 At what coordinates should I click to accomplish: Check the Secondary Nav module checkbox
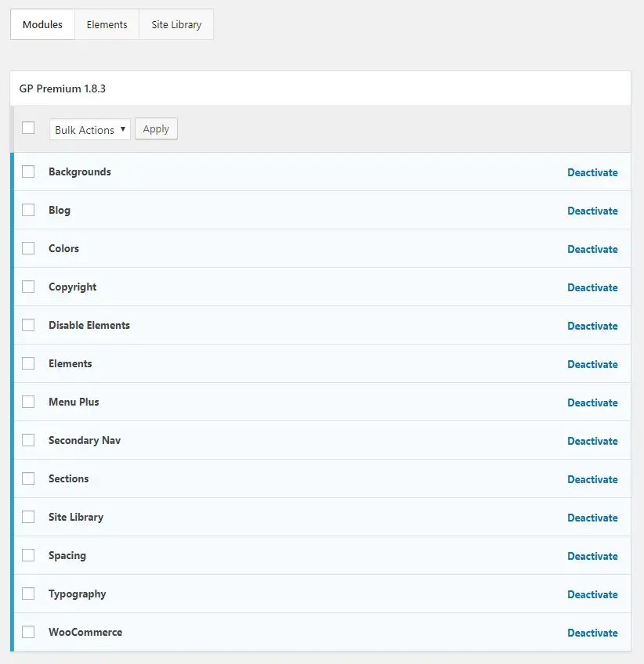[28, 440]
